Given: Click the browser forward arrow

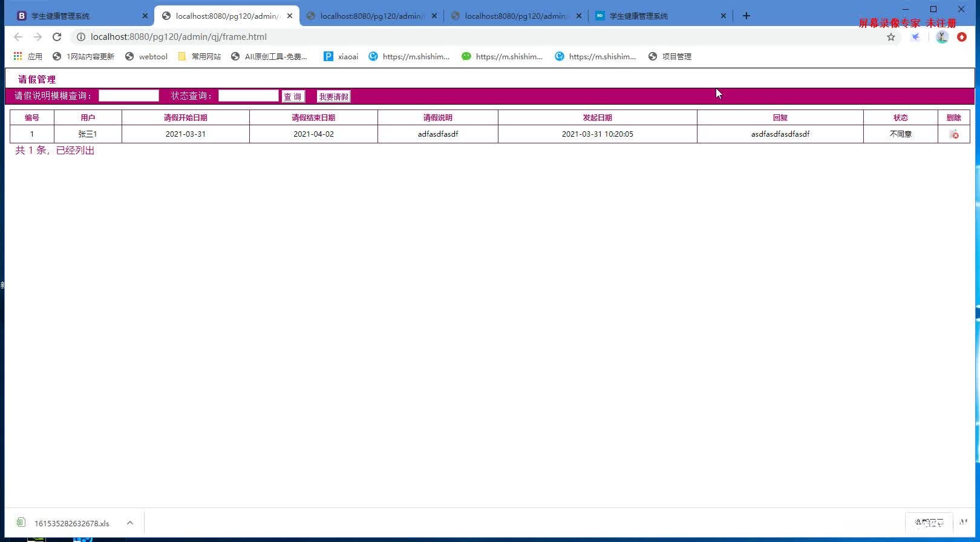Looking at the screenshot, I should (38, 37).
